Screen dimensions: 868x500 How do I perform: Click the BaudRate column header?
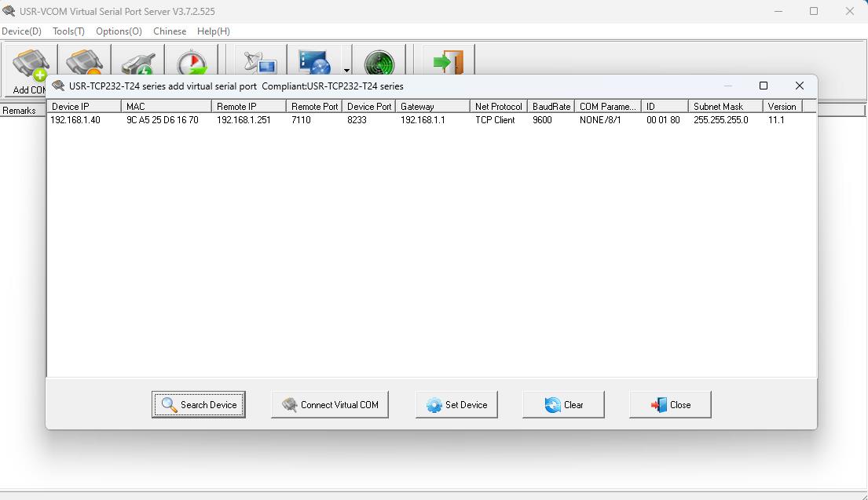tap(551, 106)
